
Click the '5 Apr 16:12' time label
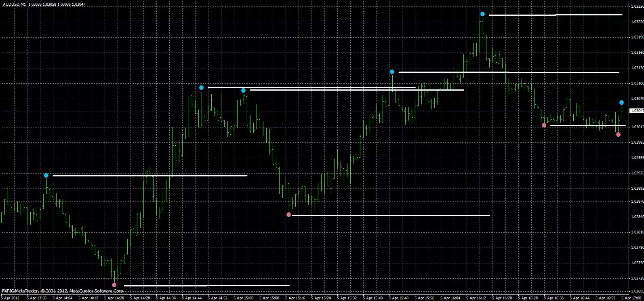[x=477, y=298]
